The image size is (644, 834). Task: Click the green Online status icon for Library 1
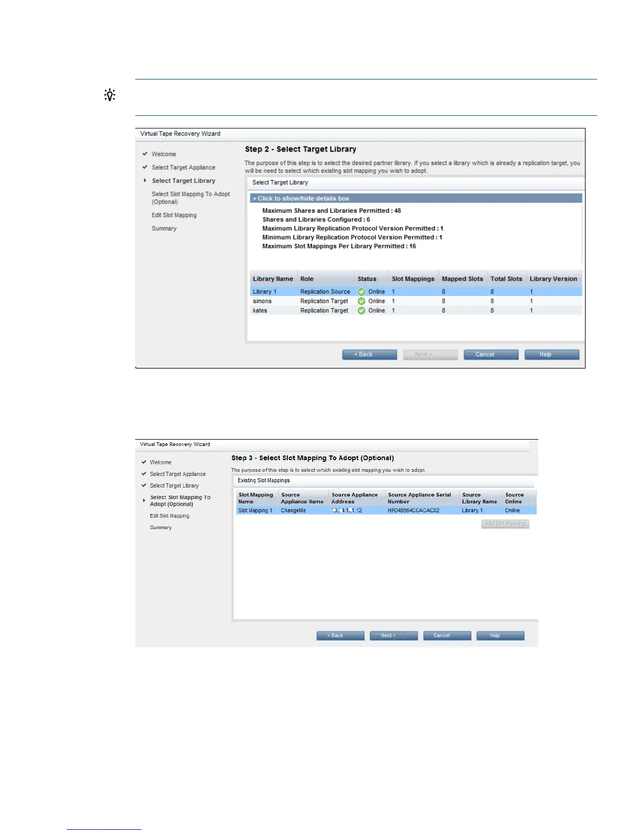point(361,292)
